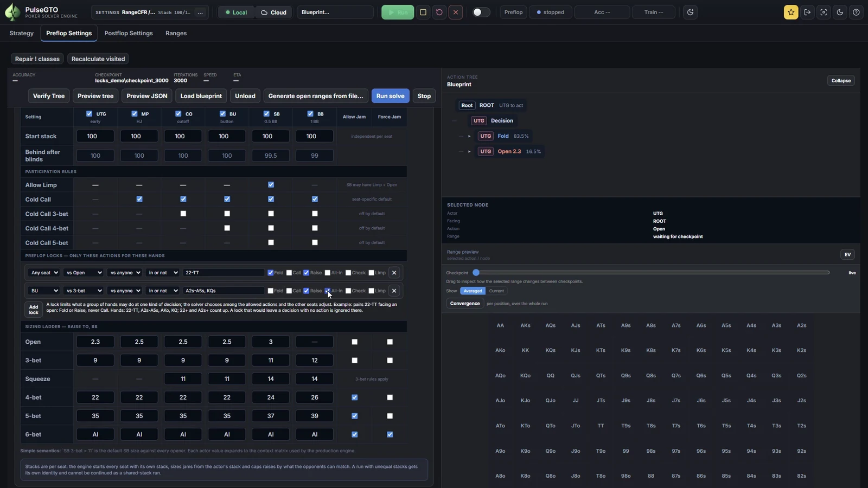Click the history clock icon after Train
Image resolution: width=868 pixels, height=488 pixels.
[x=690, y=12]
